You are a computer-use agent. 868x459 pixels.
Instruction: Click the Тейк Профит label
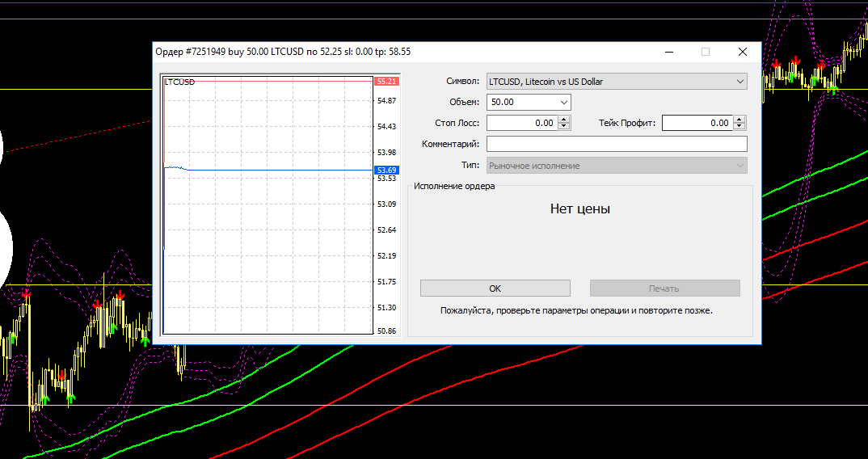pyautogui.click(x=626, y=123)
